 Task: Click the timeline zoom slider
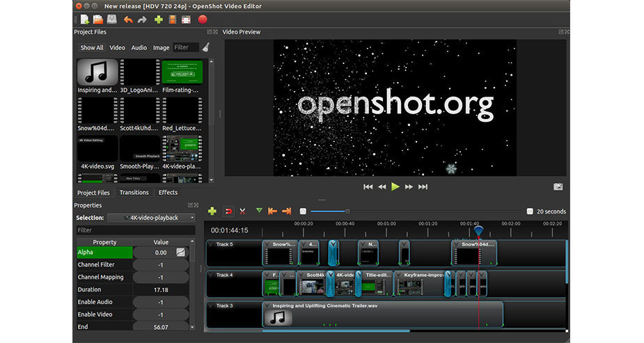(347, 212)
